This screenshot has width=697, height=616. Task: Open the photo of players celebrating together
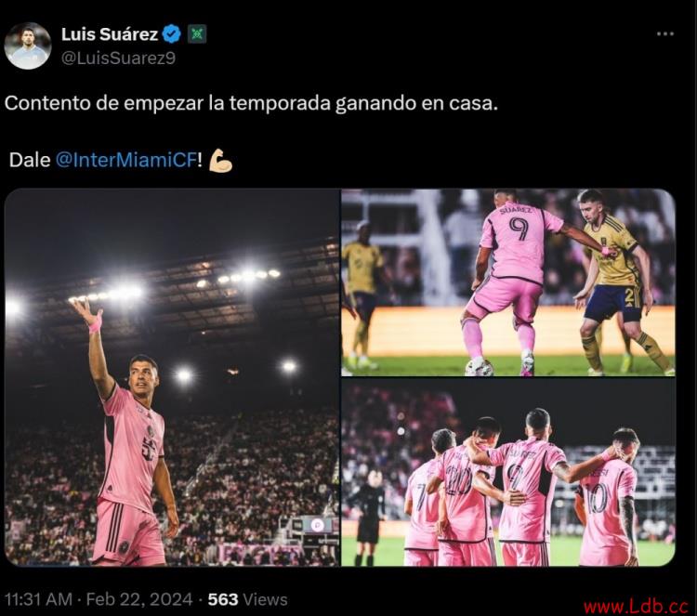click(508, 473)
